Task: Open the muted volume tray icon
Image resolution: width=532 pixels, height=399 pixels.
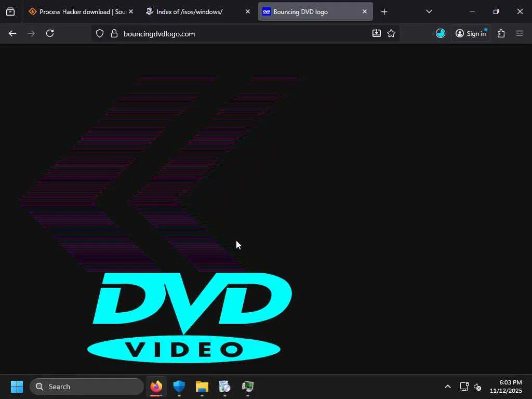Action: point(477,387)
